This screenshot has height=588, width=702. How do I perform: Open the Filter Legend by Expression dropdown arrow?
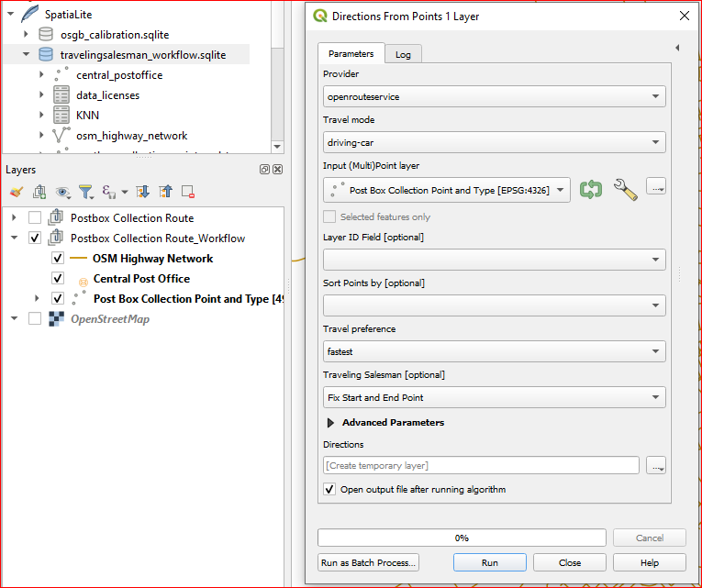[x=125, y=193]
